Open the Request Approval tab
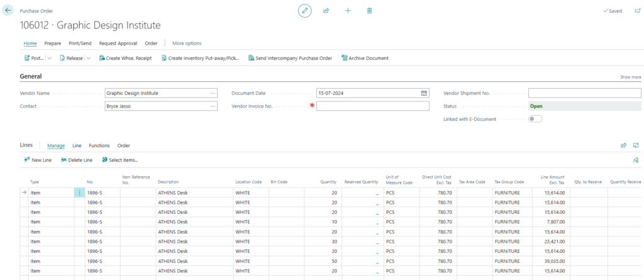This screenshot has width=644, height=280. 118,43
